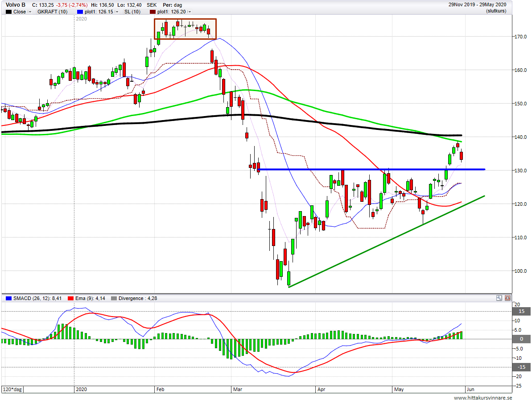Click the MACD lower level marker -15
The height and width of the screenshot is (400, 532).
coord(521,367)
